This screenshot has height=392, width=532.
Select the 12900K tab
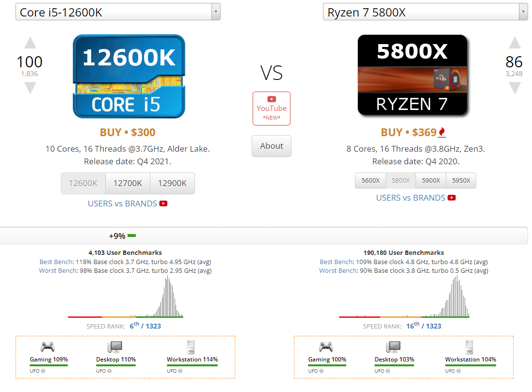172,184
